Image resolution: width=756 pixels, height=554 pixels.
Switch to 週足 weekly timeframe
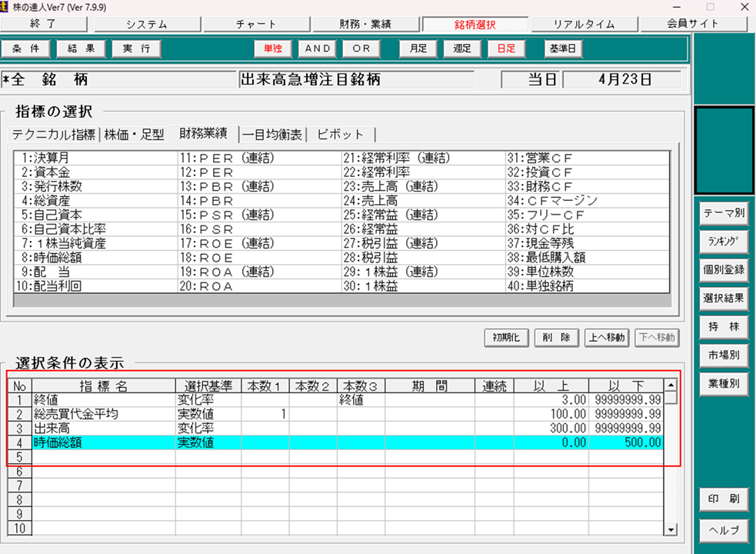click(x=462, y=48)
